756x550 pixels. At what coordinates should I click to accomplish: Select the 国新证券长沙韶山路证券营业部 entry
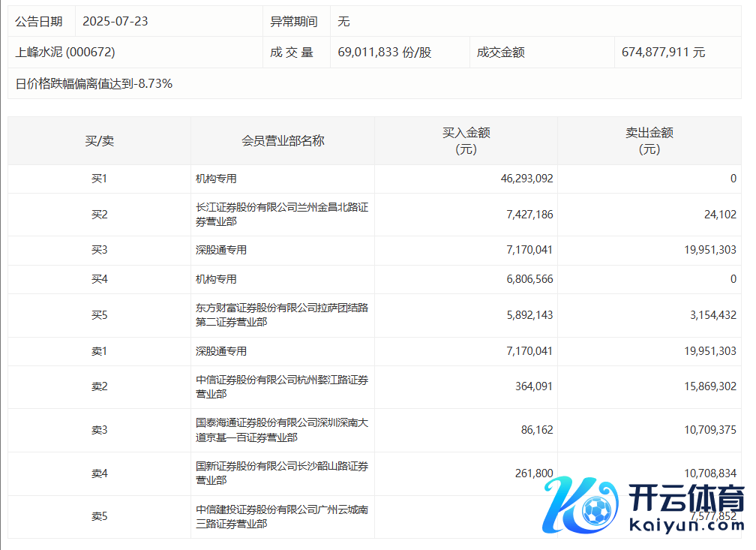[281, 473]
